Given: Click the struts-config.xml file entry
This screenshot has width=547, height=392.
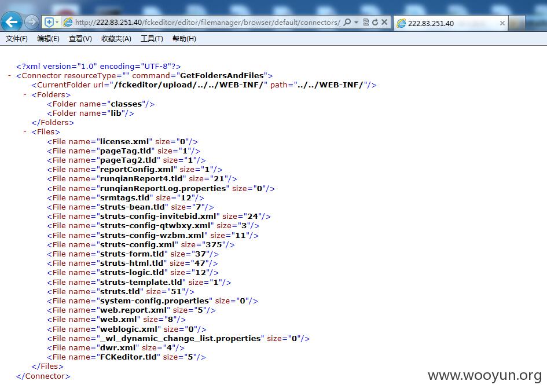Looking at the screenshot, I should coord(141,245).
